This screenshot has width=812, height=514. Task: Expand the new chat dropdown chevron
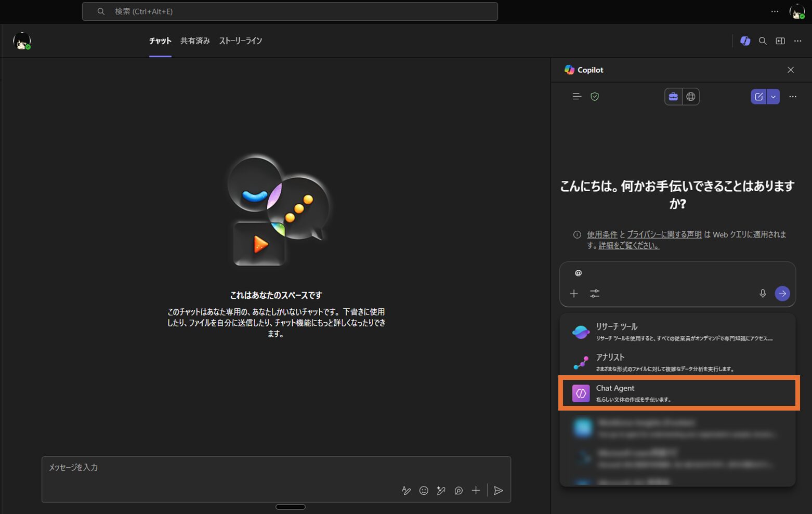[x=773, y=97]
